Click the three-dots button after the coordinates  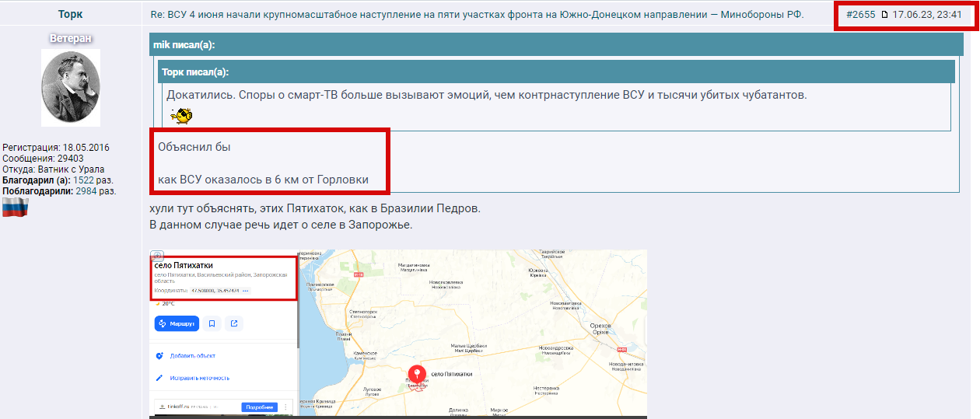click(x=246, y=291)
